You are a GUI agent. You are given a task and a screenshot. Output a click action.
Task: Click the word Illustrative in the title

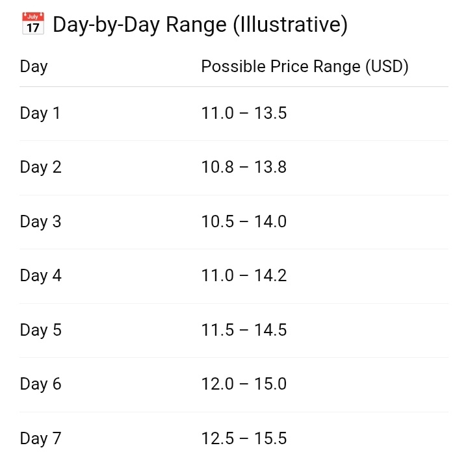click(291, 25)
